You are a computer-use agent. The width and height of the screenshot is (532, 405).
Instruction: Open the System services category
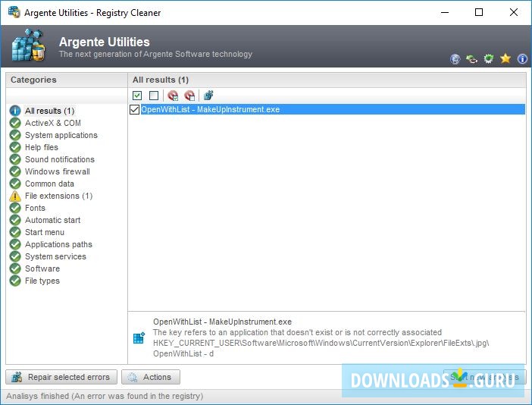(x=55, y=256)
